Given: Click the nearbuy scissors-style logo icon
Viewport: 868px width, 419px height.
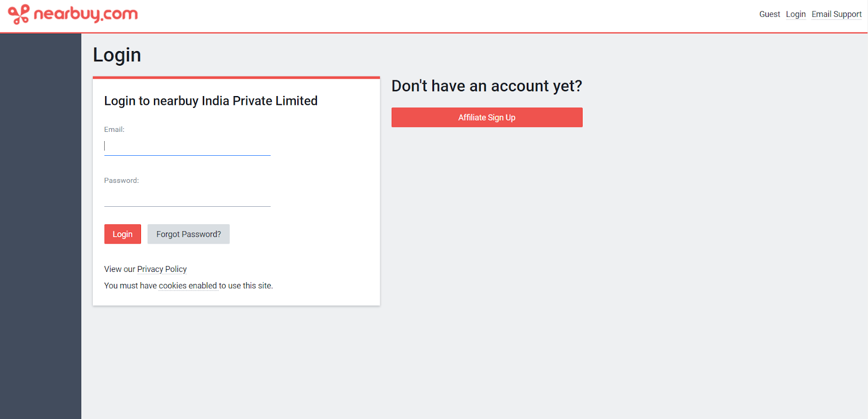Looking at the screenshot, I should 18,14.
